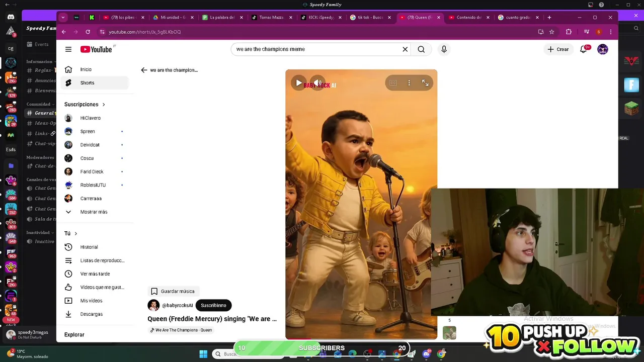
Task: Expand 'Mostrar más' subscriptions
Action: click(x=95, y=212)
